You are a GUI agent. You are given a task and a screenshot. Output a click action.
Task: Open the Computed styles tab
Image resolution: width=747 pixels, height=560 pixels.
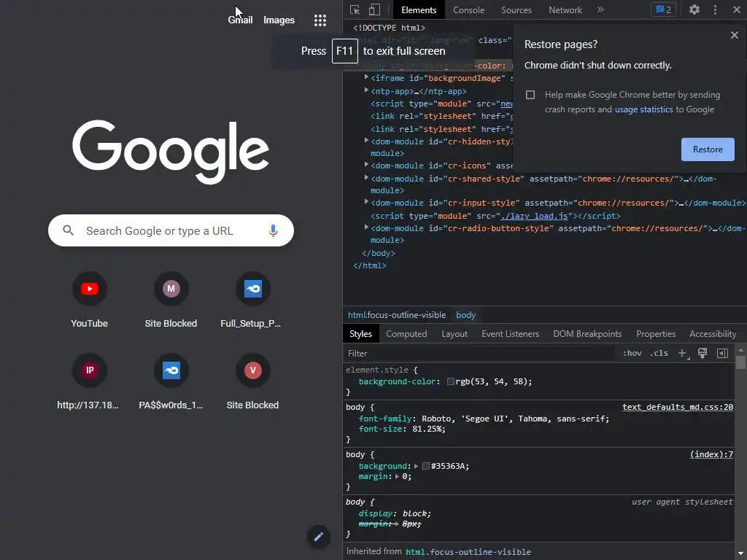[406, 334]
